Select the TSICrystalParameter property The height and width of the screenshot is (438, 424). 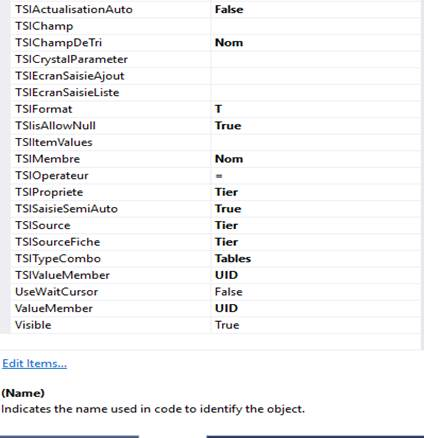[x=71, y=59]
